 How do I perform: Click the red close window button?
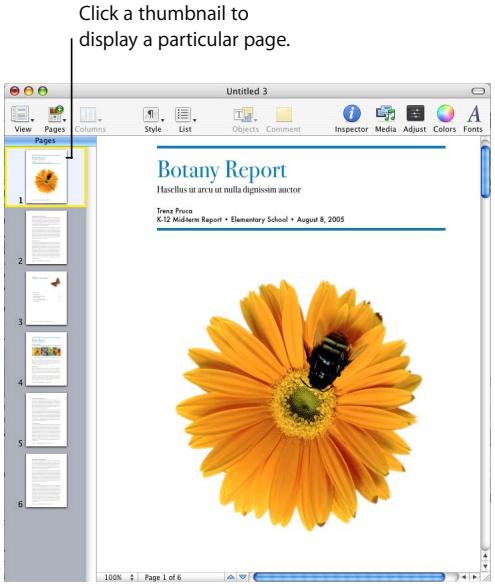click(15, 91)
